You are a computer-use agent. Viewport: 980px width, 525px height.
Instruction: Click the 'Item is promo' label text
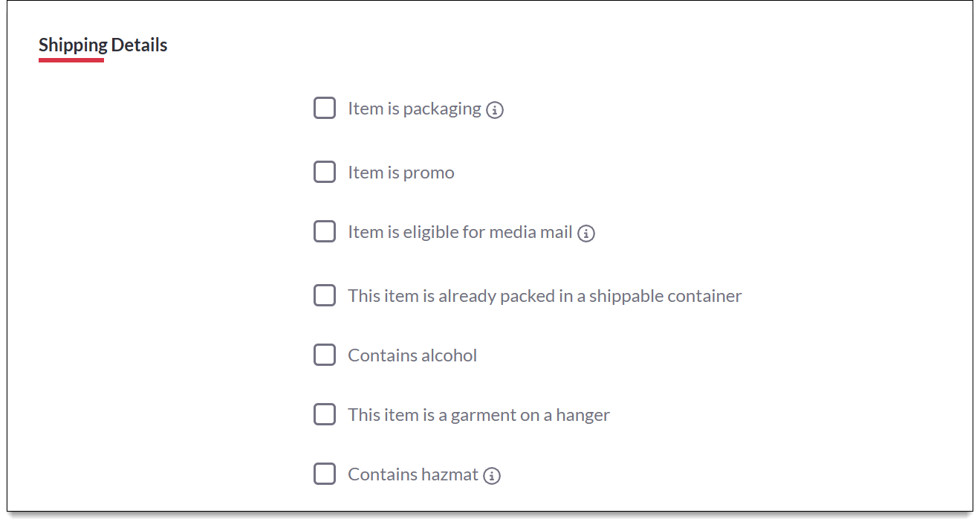(401, 172)
